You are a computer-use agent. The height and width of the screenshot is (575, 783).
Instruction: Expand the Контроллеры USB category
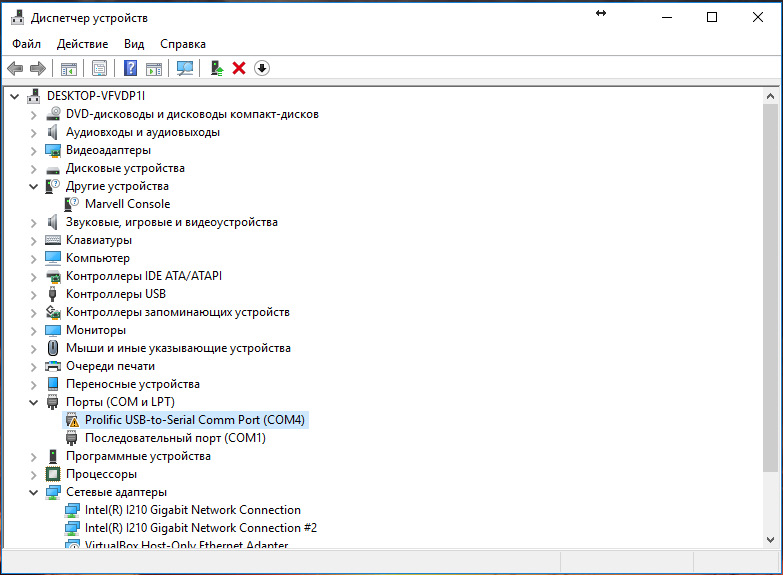tap(33, 295)
